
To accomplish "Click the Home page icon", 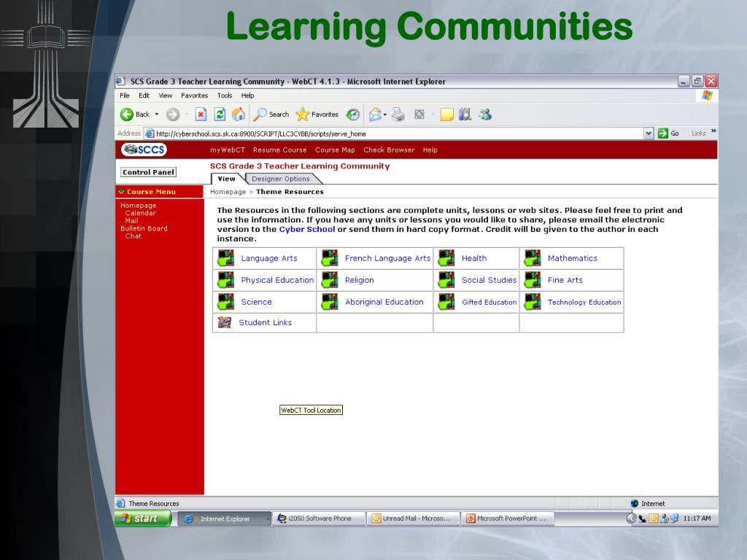I will tap(239, 114).
